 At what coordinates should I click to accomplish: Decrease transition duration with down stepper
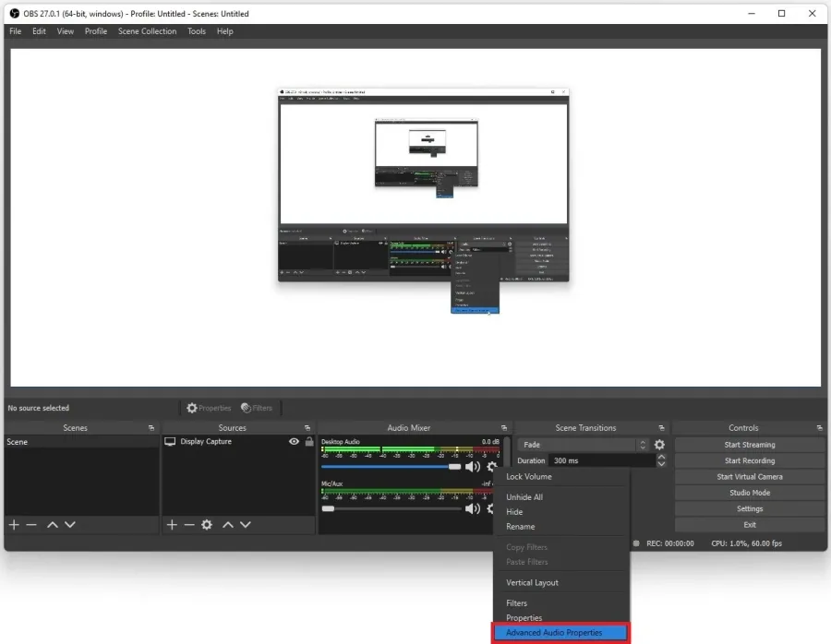(x=661, y=464)
